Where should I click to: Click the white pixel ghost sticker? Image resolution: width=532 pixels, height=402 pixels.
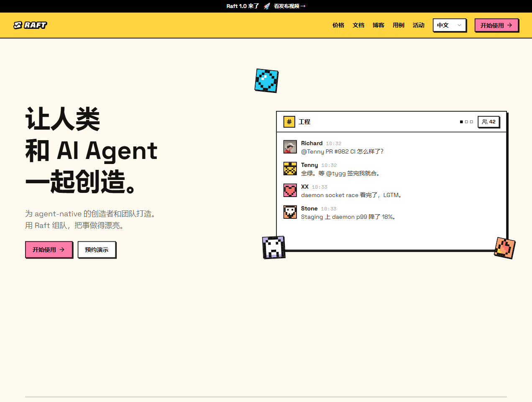coord(274,247)
